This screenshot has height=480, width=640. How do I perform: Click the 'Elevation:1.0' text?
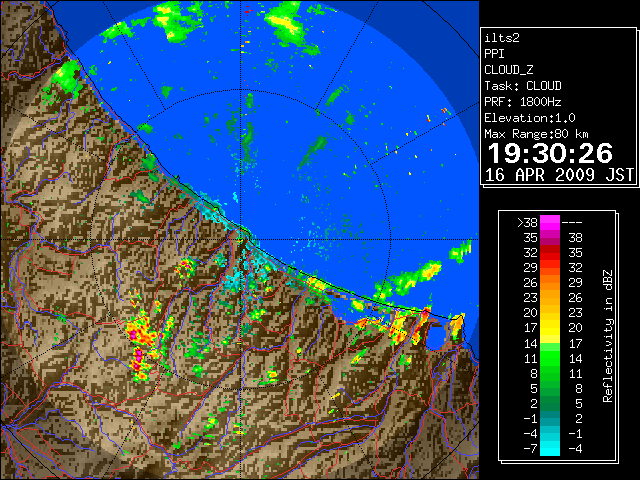(x=530, y=118)
